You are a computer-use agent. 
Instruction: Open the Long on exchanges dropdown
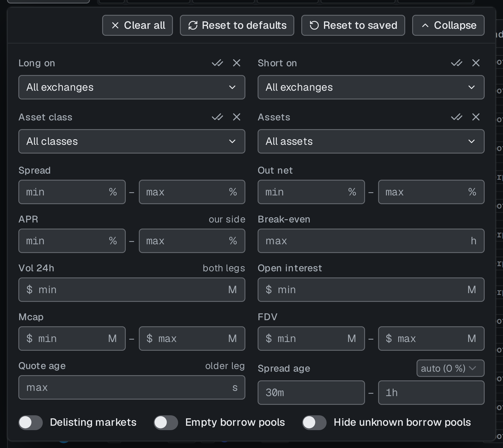tap(132, 87)
